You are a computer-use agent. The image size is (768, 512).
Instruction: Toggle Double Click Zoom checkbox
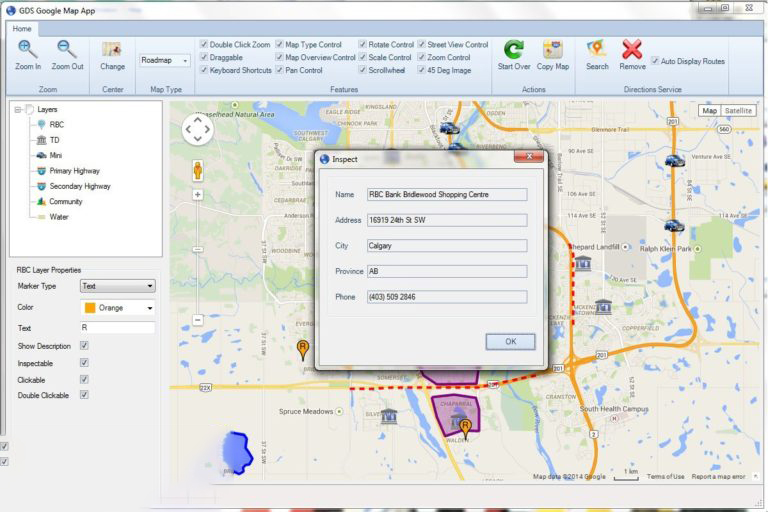[x=204, y=44]
